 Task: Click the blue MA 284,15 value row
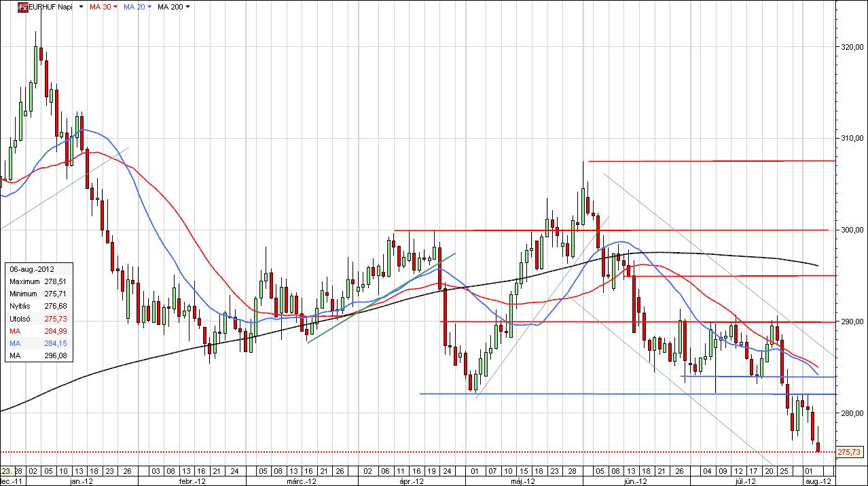tap(38, 343)
